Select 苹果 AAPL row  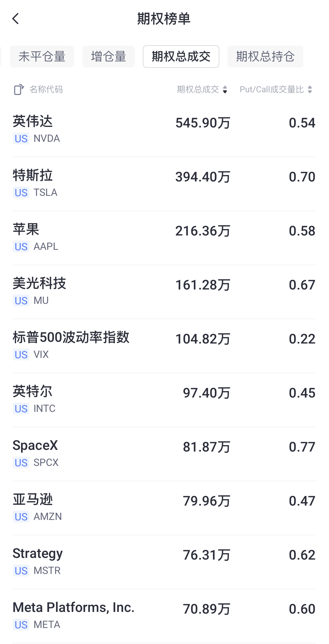point(164,238)
